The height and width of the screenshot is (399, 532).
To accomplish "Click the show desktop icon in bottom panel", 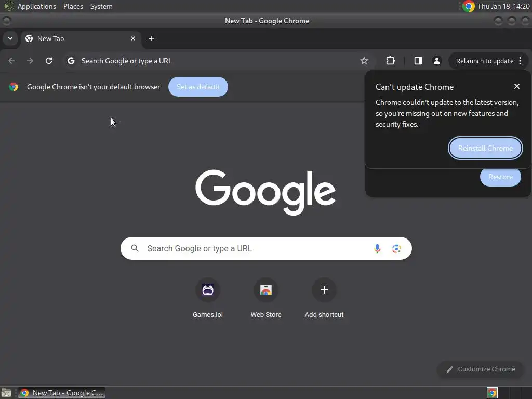I will coord(6,393).
